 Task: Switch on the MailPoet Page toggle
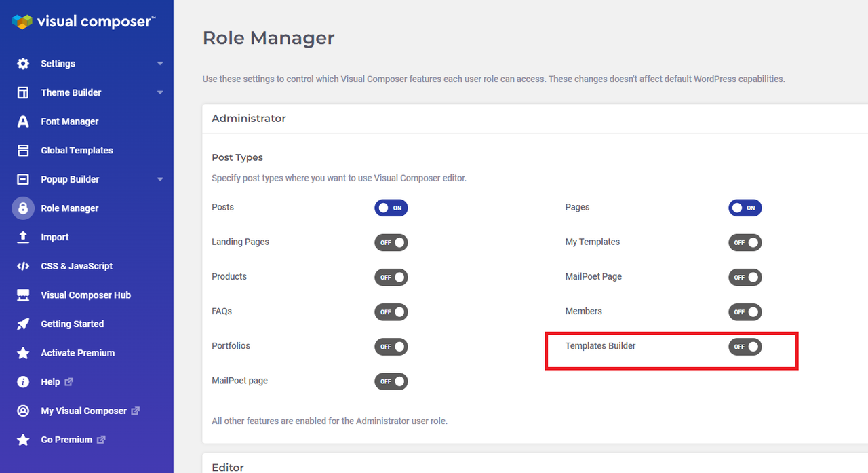[x=745, y=277]
